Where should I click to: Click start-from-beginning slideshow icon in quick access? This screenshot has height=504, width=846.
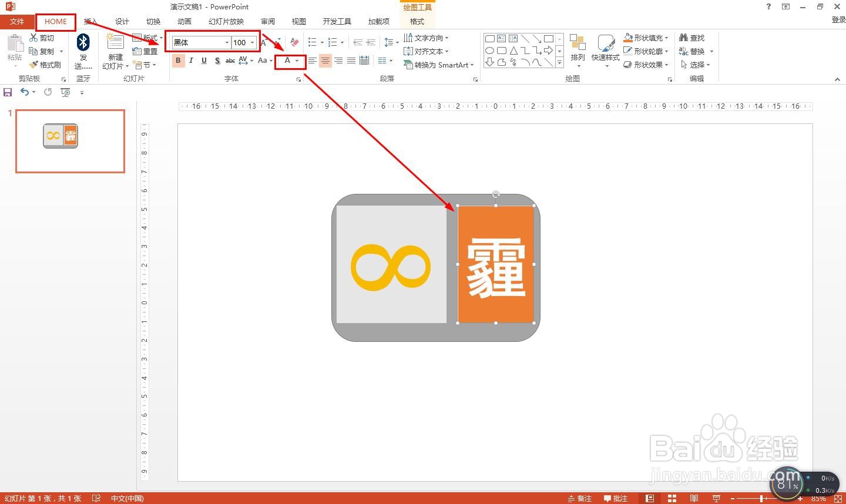(x=65, y=92)
